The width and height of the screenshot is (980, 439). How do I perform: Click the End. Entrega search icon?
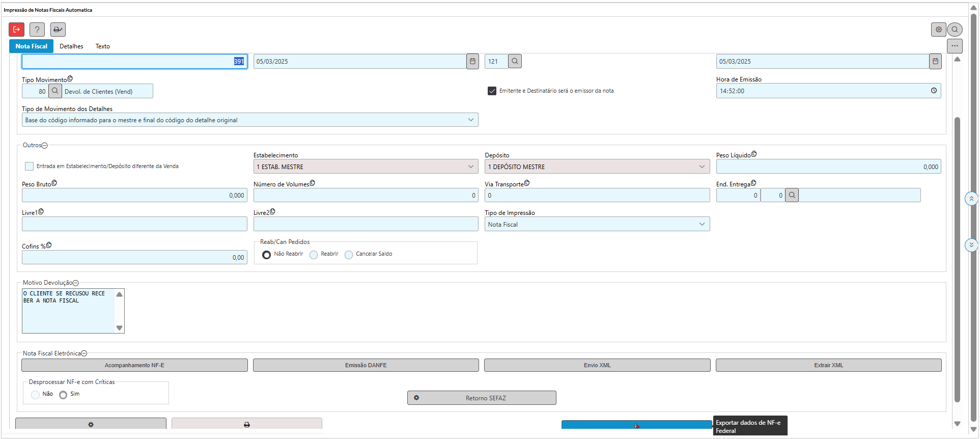[x=792, y=195]
